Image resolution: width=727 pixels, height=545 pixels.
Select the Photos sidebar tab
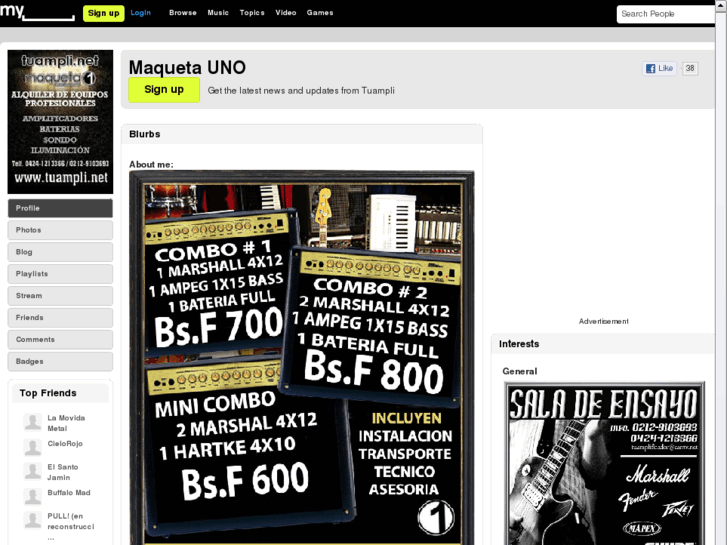60,230
